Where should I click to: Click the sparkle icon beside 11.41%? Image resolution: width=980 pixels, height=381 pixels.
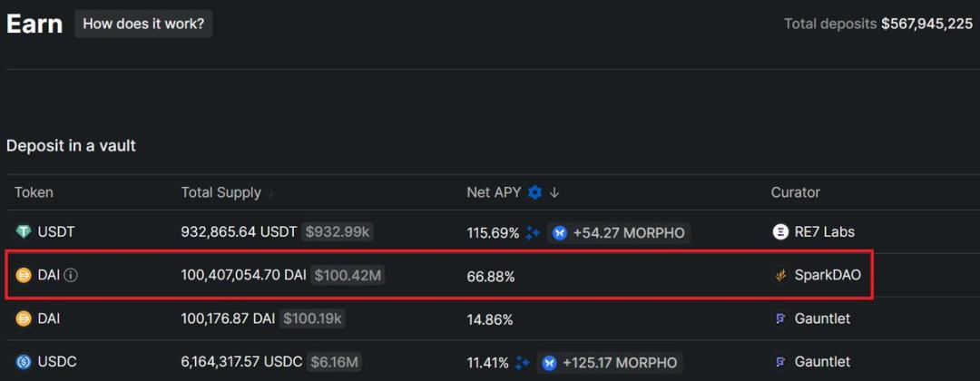[523, 362]
